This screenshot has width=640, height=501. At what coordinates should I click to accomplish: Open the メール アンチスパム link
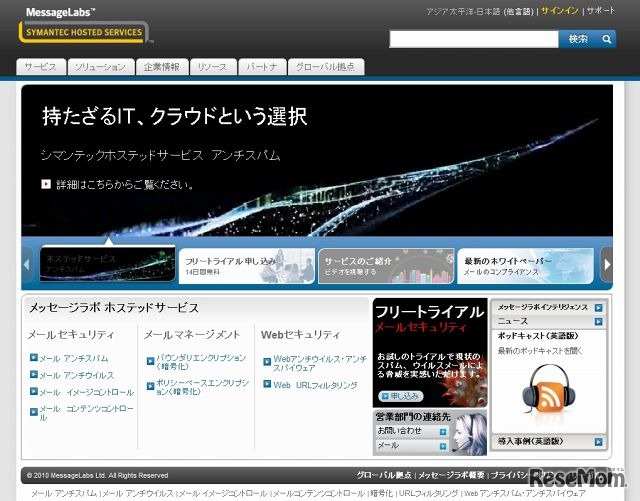click(74, 358)
